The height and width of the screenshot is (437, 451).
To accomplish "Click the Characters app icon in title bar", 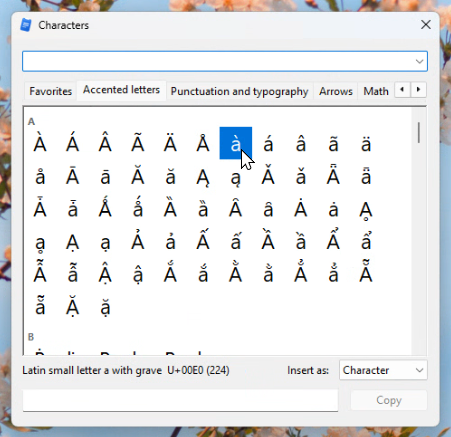I will (26, 25).
